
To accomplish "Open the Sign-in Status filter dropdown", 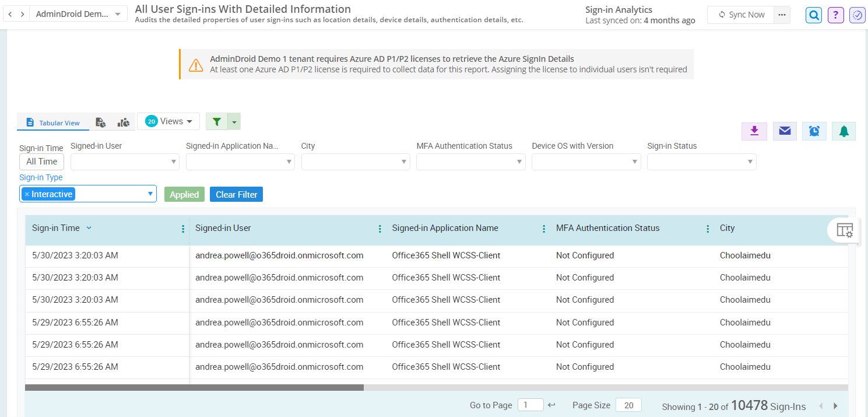I will click(x=702, y=162).
